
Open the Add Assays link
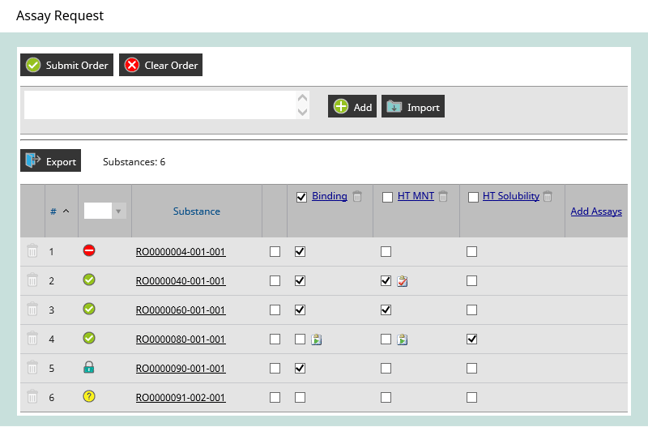[595, 211]
